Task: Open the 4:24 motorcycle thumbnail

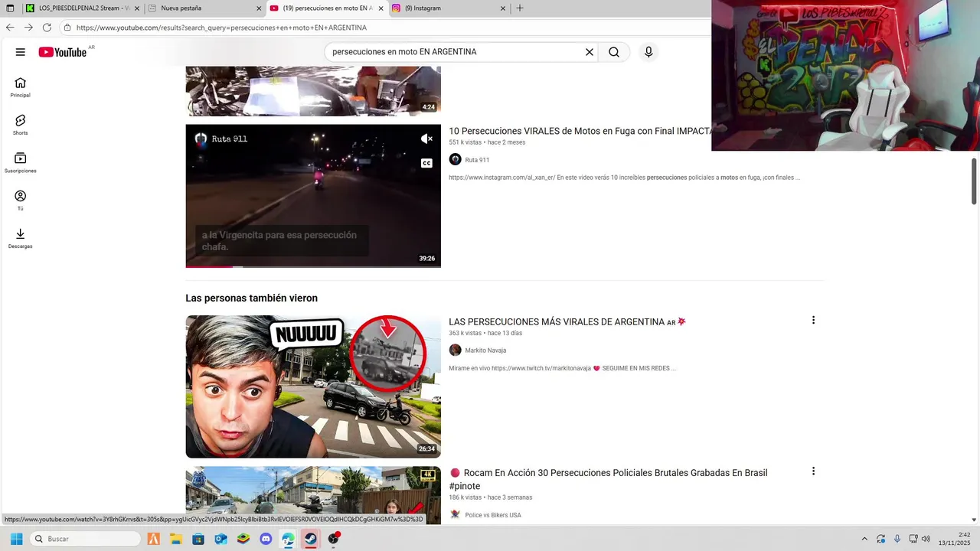Action: tap(313, 91)
